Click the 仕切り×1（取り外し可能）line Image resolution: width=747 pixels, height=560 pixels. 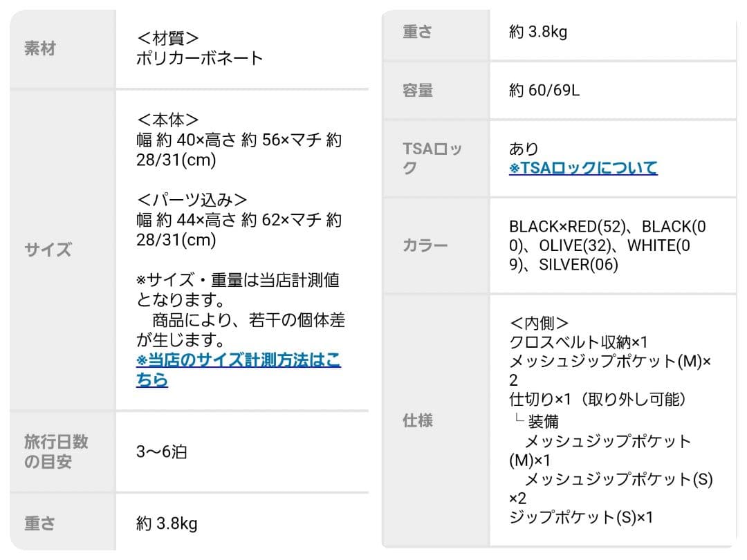(x=597, y=400)
